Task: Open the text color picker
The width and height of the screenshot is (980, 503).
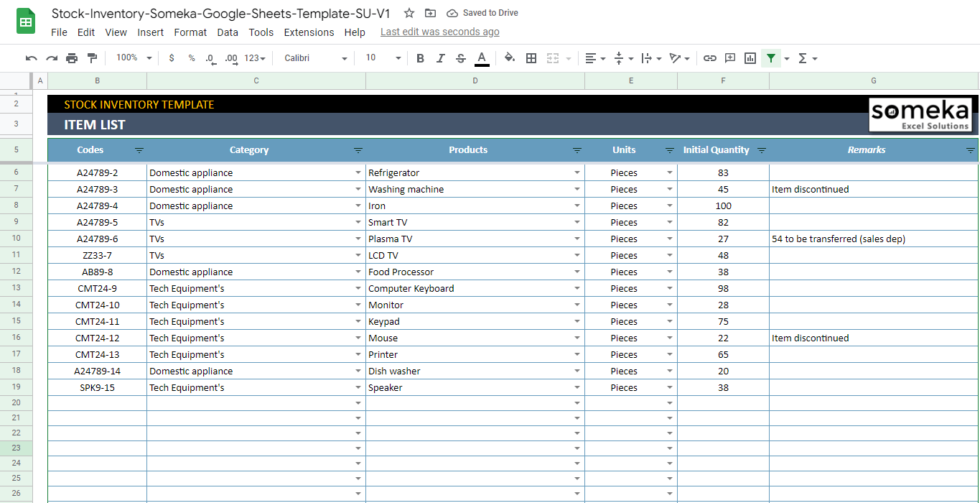Action: click(x=482, y=58)
